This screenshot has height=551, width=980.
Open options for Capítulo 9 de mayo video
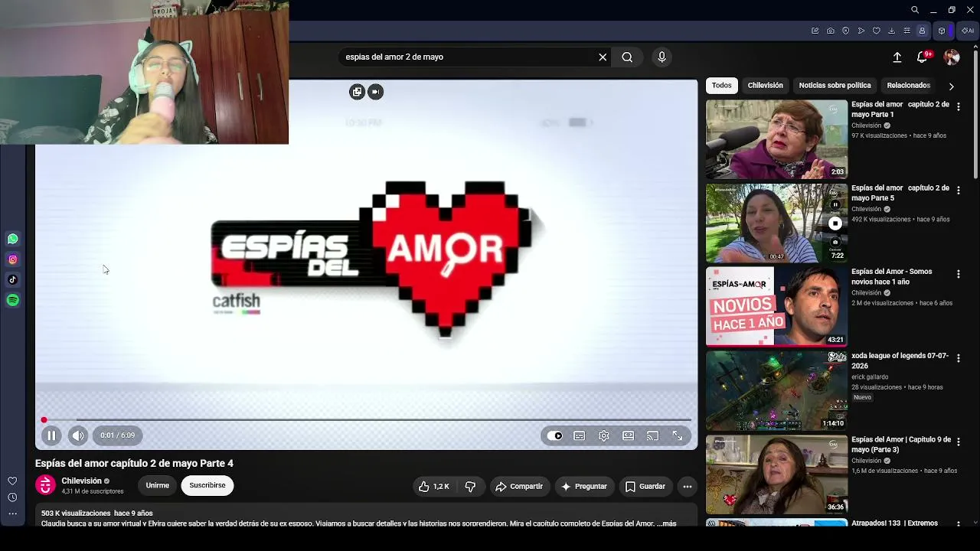(959, 442)
